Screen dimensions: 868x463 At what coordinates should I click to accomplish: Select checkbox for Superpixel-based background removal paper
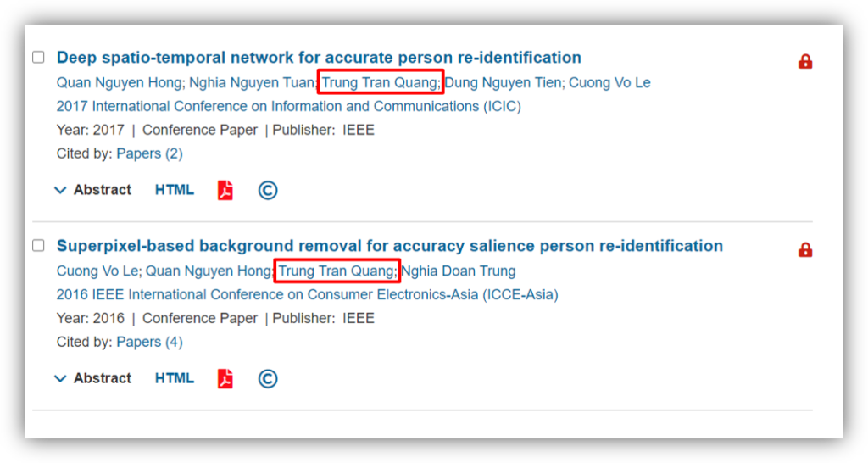click(38, 246)
